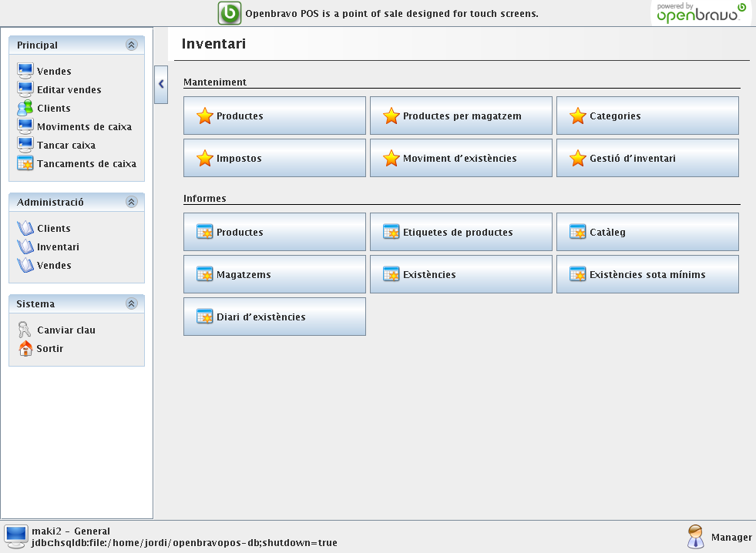Click the Vendes book icon under Administració
The image size is (756, 553).
25,265
